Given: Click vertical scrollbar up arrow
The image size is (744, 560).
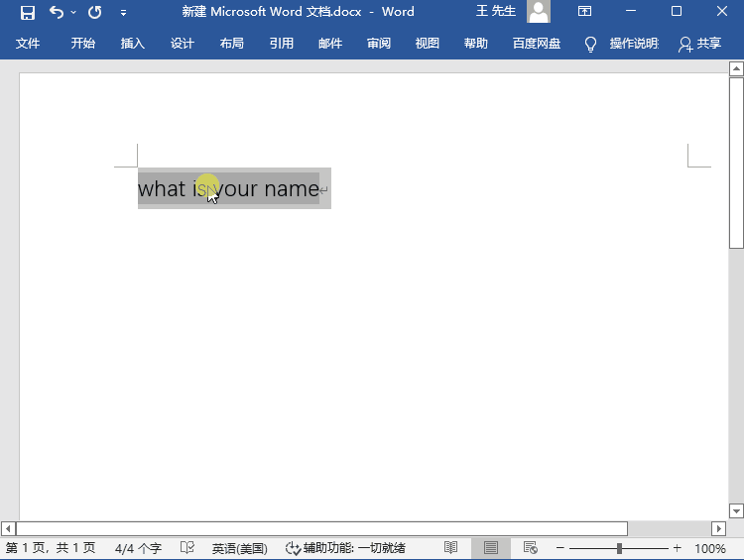Looking at the screenshot, I should (736, 68).
